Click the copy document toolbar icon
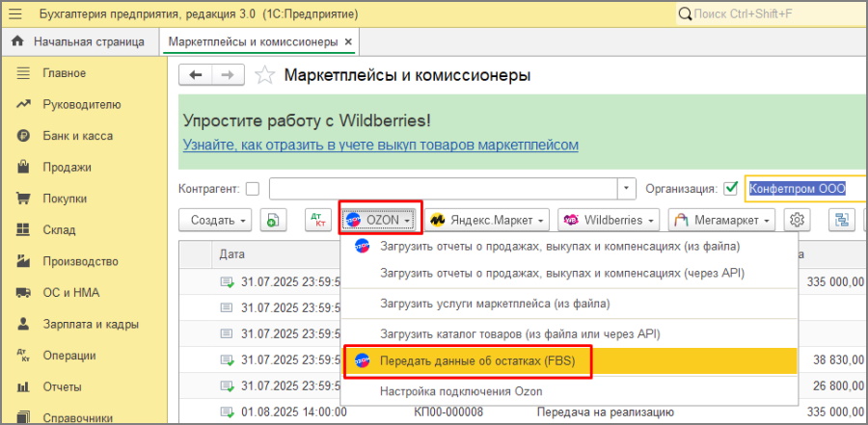The image size is (868, 425). tap(274, 220)
